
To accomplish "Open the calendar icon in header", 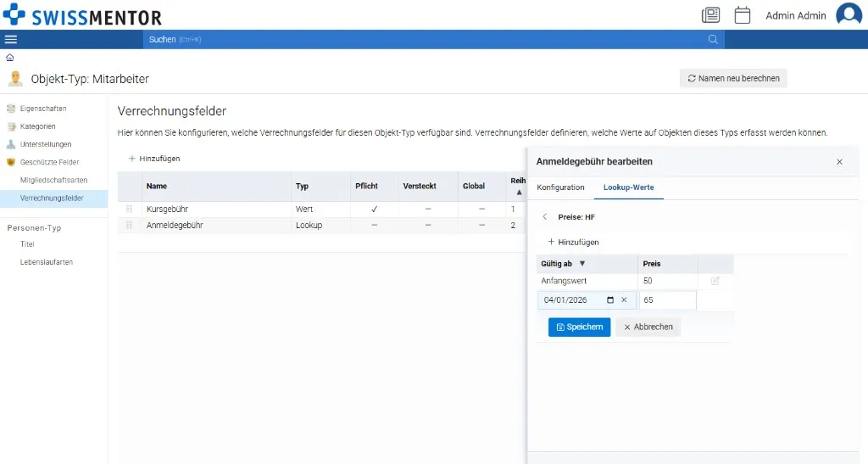I will pos(743,15).
